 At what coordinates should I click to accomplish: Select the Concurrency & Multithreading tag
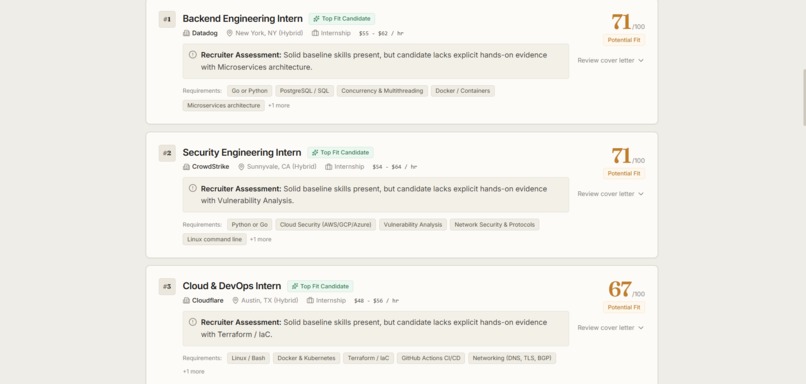382,91
